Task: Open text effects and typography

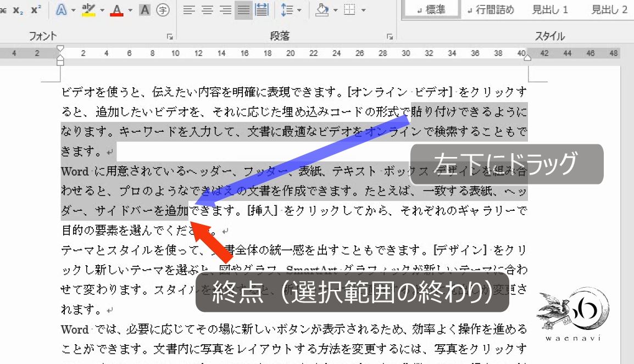Action: coord(61,10)
